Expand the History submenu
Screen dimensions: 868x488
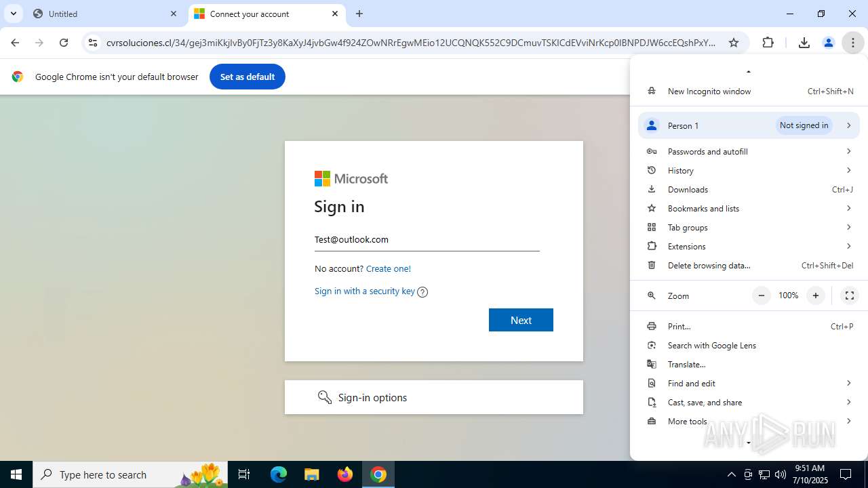pyautogui.click(x=749, y=170)
